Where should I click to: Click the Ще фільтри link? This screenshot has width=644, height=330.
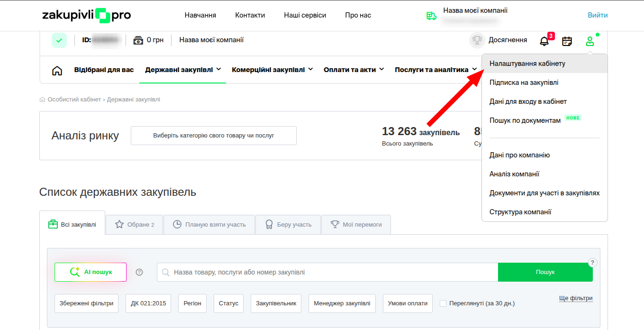576,298
